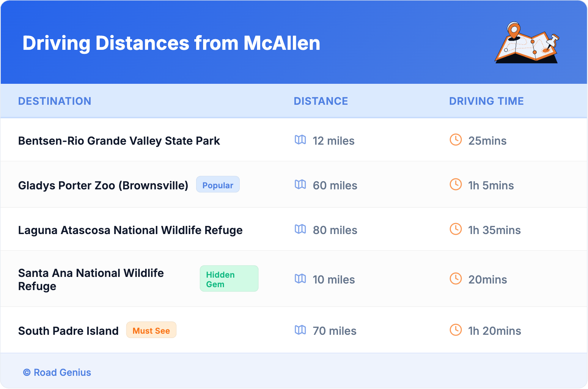The image size is (588, 389).
Task: Select South Padre Island destination
Action: [x=68, y=331]
